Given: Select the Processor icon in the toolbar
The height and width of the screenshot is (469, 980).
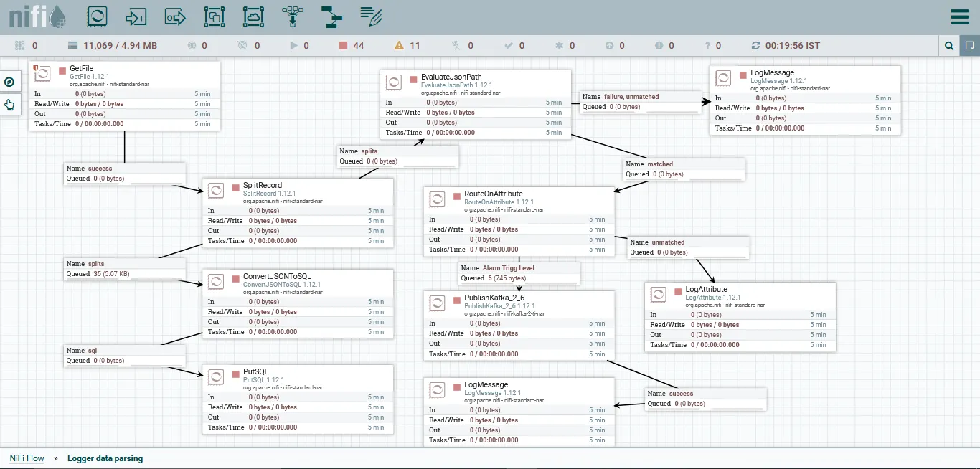Looking at the screenshot, I should click(x=97, y=16).
